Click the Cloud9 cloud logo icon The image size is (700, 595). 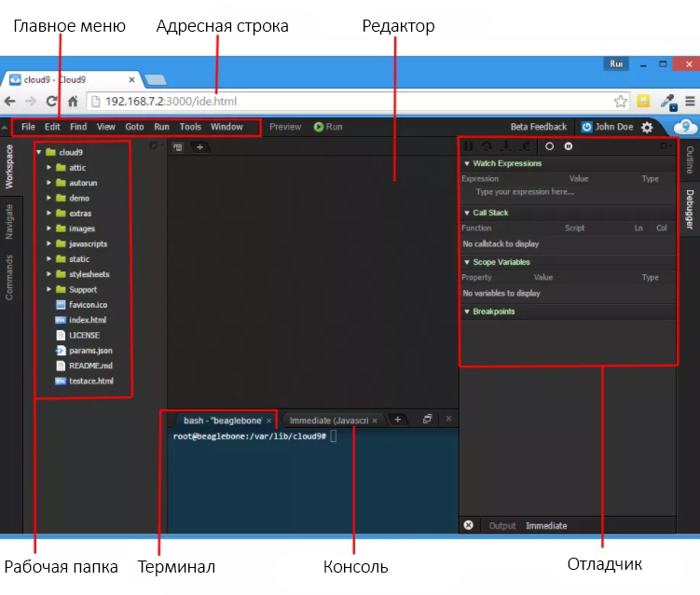click(x=685, y=127)
